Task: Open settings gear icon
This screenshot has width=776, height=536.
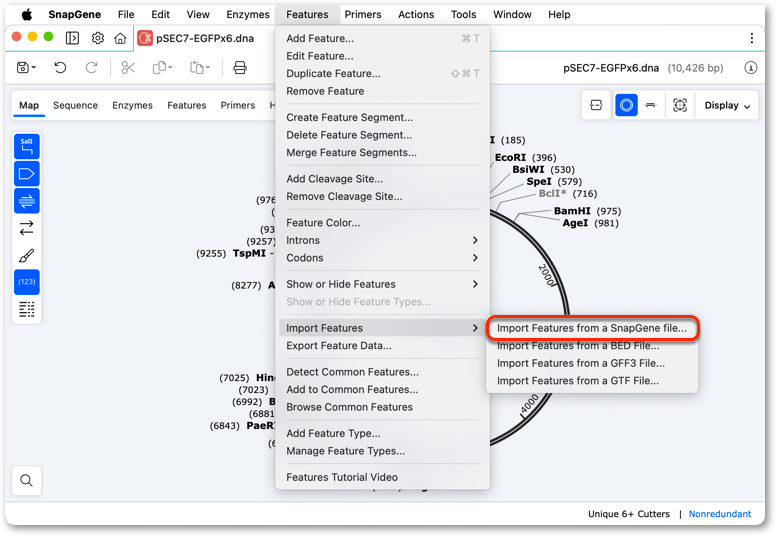Action: coord(98,38)
